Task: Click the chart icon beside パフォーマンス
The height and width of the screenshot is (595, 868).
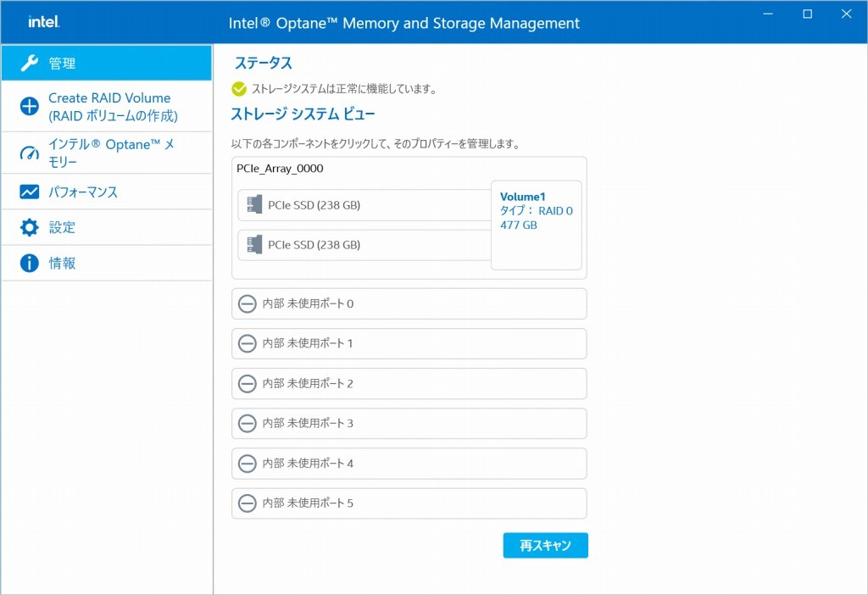Action: pos(30,192)
